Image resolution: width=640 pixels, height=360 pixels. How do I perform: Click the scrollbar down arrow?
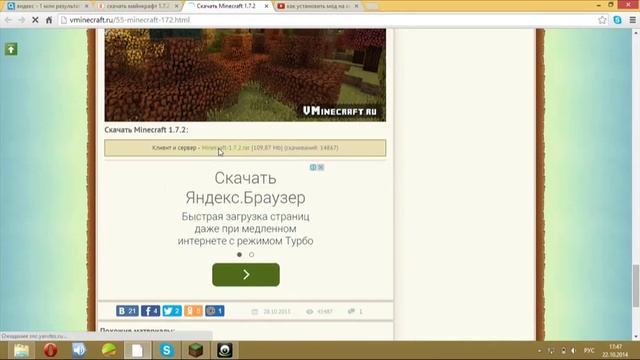click(x=636, y=337)
